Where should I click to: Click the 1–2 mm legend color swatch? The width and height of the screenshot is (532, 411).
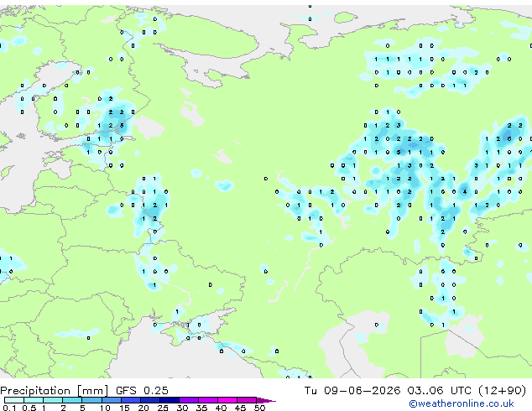pos(53,400)
